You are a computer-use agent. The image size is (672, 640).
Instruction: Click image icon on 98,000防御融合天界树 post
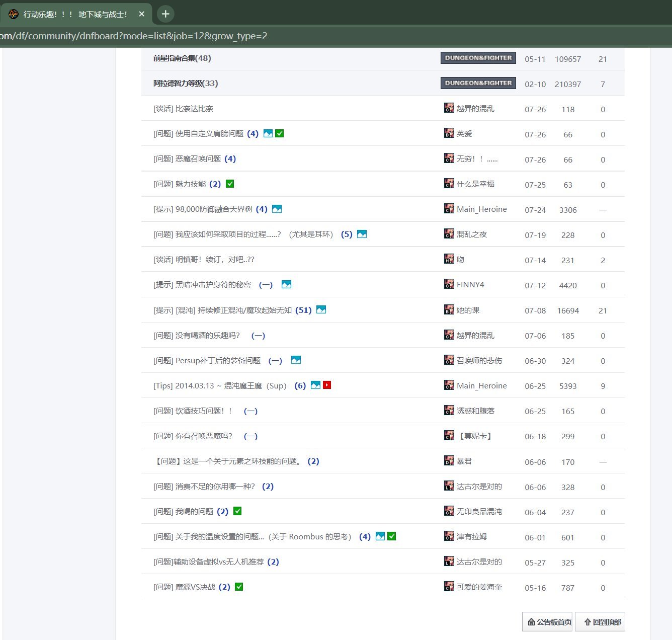tap(277, 209)
